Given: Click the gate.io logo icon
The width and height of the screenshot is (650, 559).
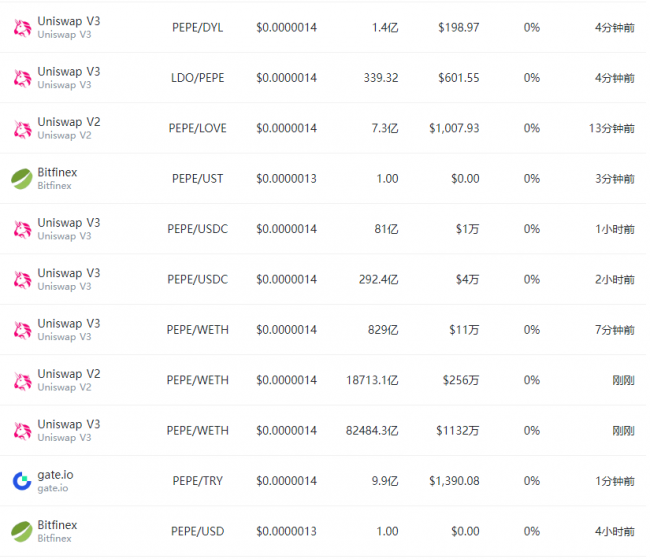Looking at the screenshot, I should click(22, 481).
